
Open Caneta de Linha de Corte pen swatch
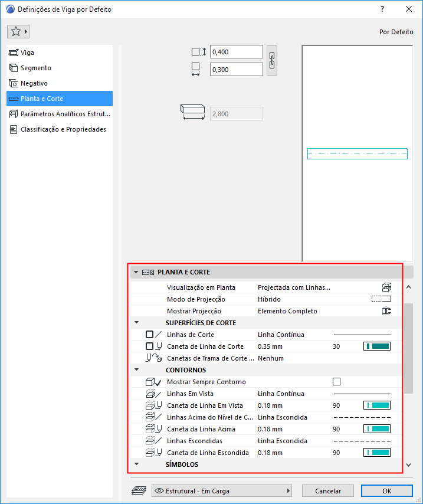click(377, 346)
